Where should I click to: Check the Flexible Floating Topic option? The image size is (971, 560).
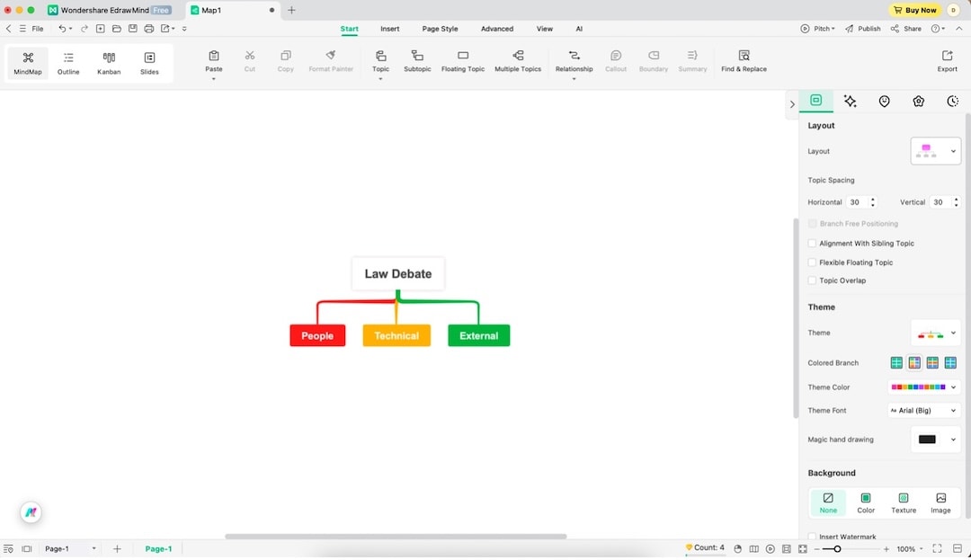point(812,262)
